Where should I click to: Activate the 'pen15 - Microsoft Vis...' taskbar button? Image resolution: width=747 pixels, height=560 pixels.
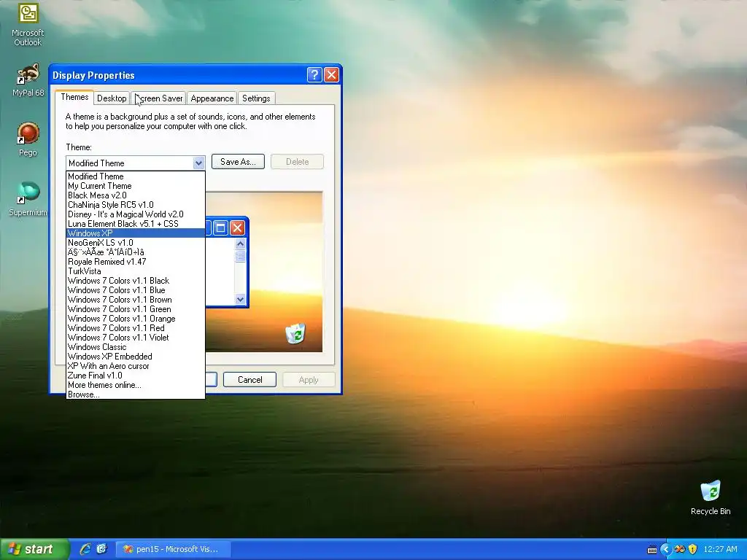[174, 549]
